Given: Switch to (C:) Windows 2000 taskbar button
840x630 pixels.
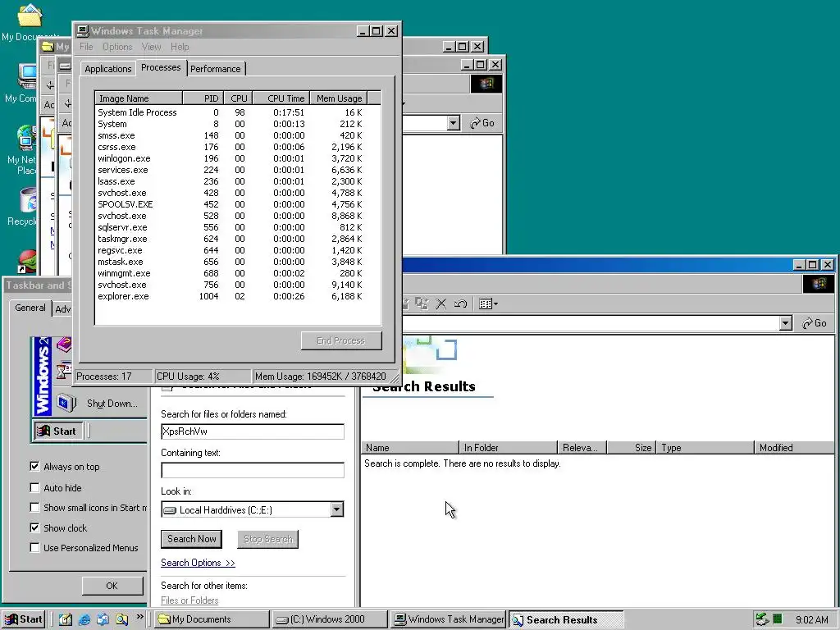Looking at the screenshot, I should (x=330, y=619).
